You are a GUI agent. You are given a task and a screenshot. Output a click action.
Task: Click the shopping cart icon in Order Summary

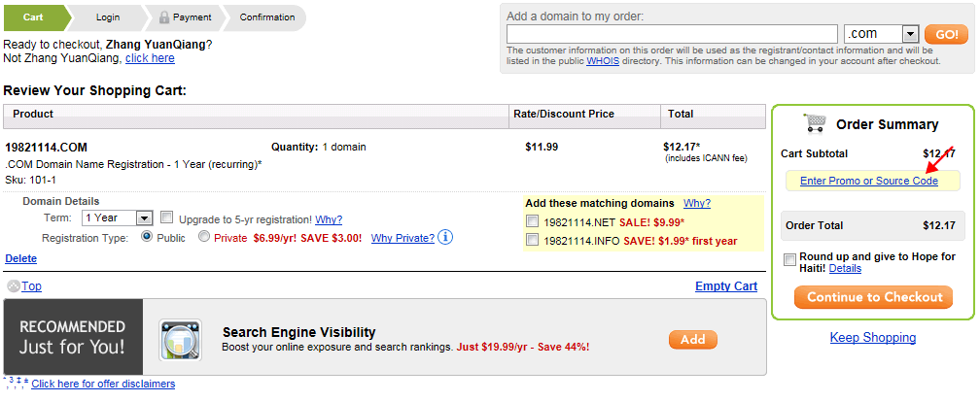[x=815, y=123]
